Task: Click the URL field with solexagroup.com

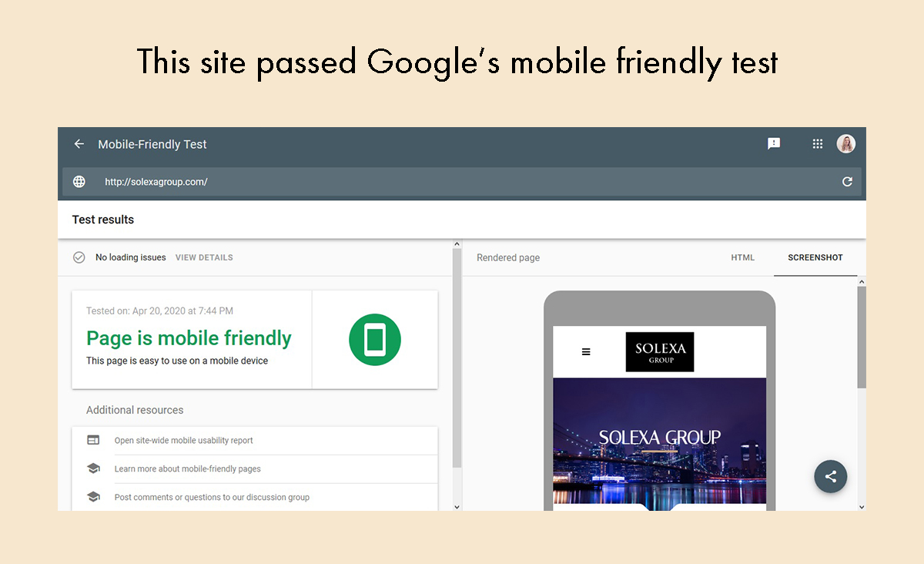Action: 462,182
